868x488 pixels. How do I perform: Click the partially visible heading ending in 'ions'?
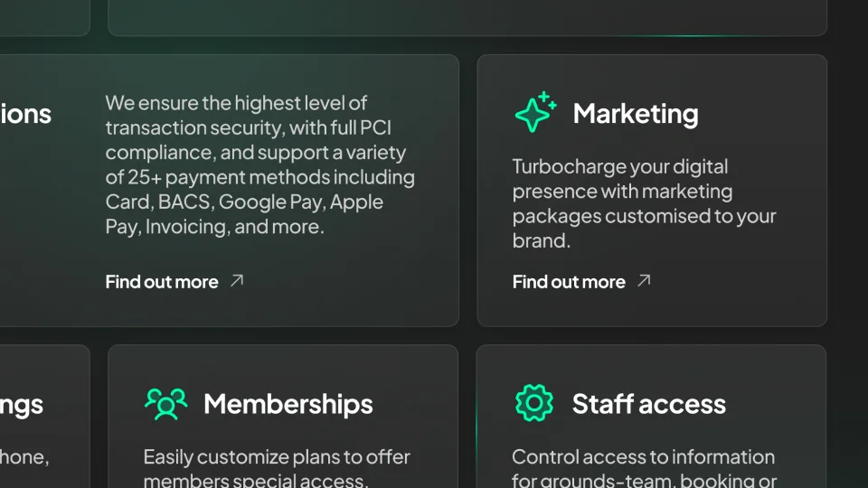25,114
